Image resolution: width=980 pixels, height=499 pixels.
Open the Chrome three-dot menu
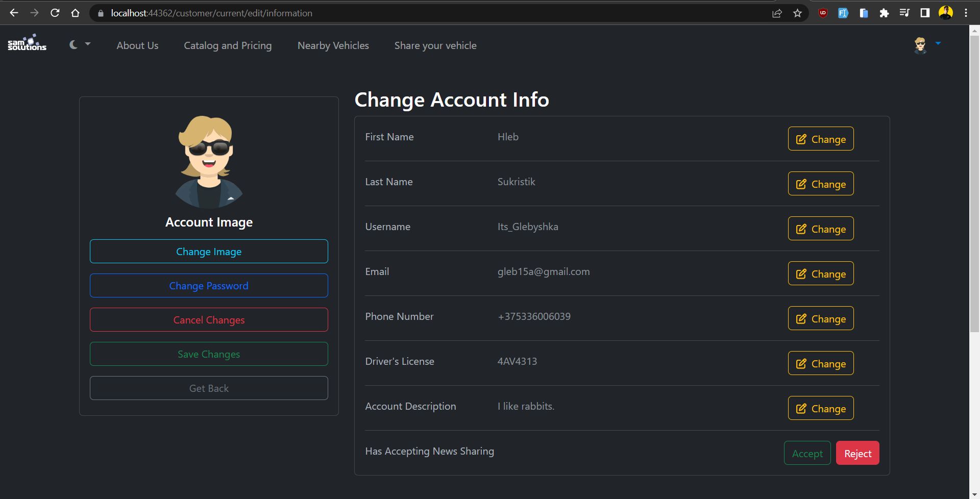click(966, 13)
